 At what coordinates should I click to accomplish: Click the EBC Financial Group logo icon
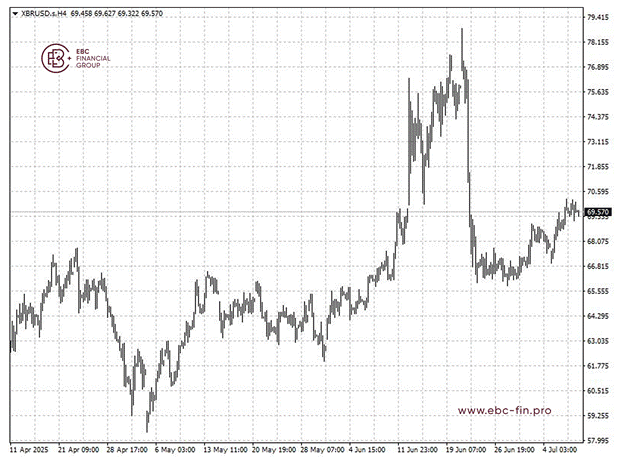pyautogui.click(x=55, y=58)
